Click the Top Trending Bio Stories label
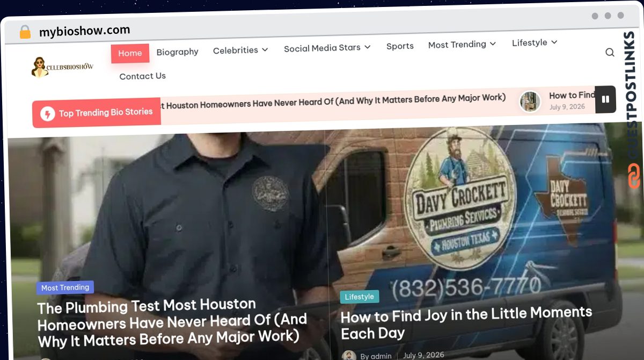Viewport: 644px width, 360px height. click(x=106, y=112)
